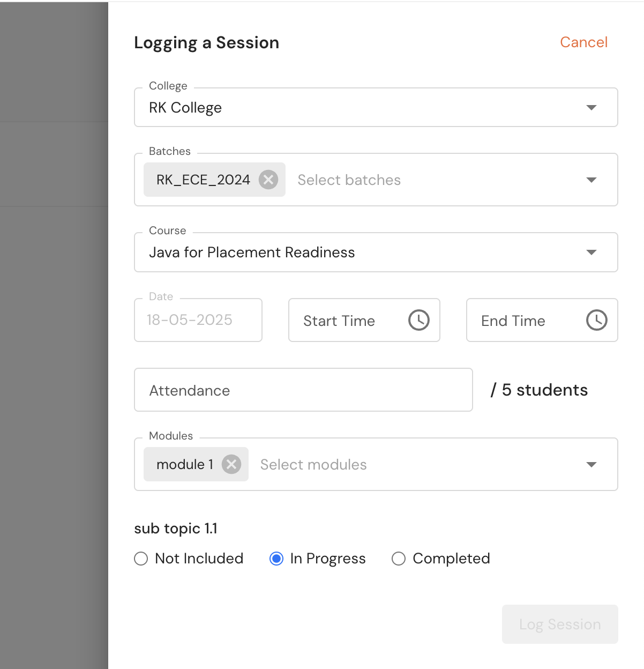Screen dimensions: 644x669
Task: Click the End Time field text
Action: pos(513,321)
